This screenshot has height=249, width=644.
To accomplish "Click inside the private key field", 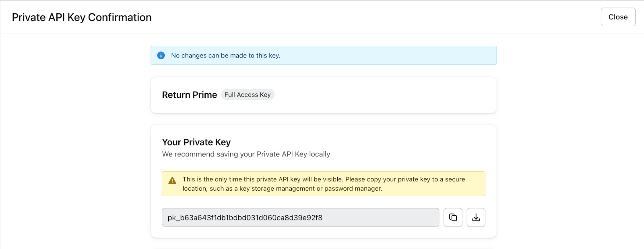I will point(362,217).
